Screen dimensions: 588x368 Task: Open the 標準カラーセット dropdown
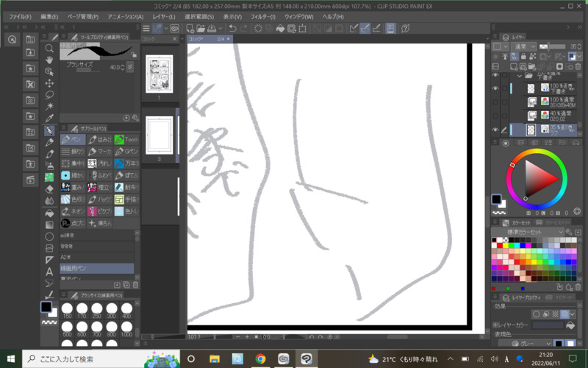coord(527,232)
